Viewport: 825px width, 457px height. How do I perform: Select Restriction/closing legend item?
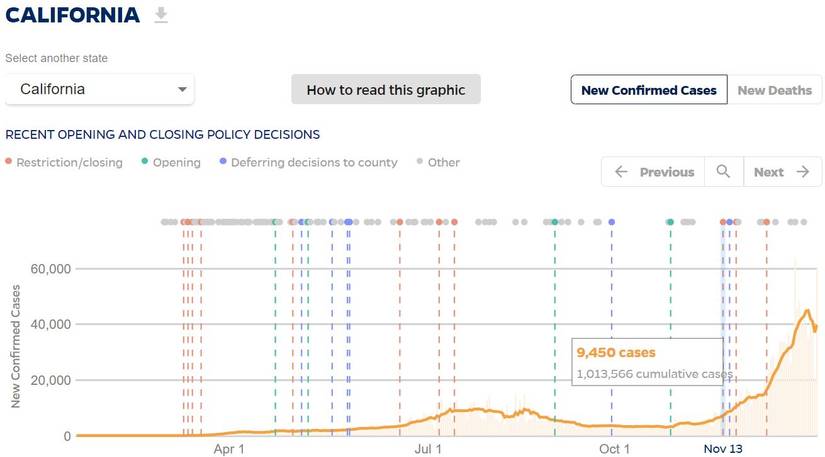point(64,163)
